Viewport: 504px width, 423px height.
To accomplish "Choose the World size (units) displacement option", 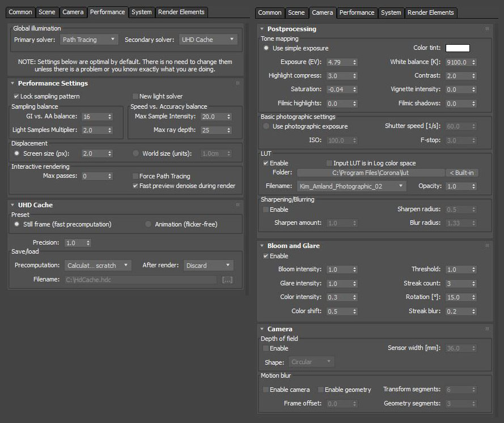I will (x=135, y=153).
